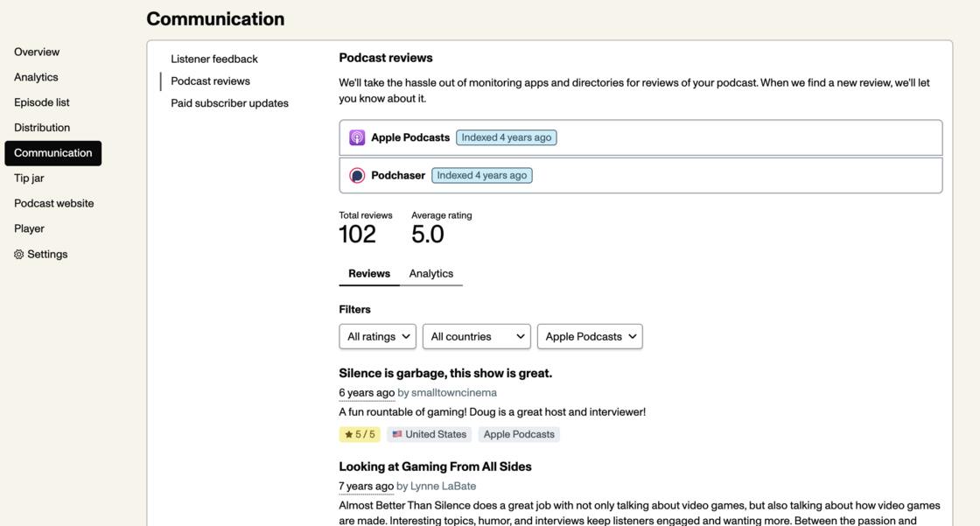Viewport: 980px width, 526px height.
Task: Open Analytics in the left sidebar
Action: coord(36,77)
